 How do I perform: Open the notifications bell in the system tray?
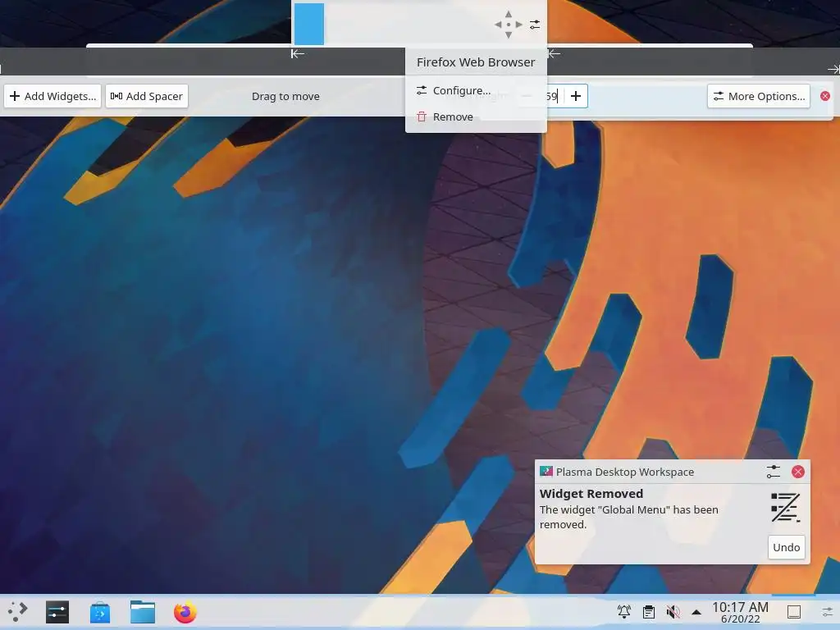tap(623, 611)
